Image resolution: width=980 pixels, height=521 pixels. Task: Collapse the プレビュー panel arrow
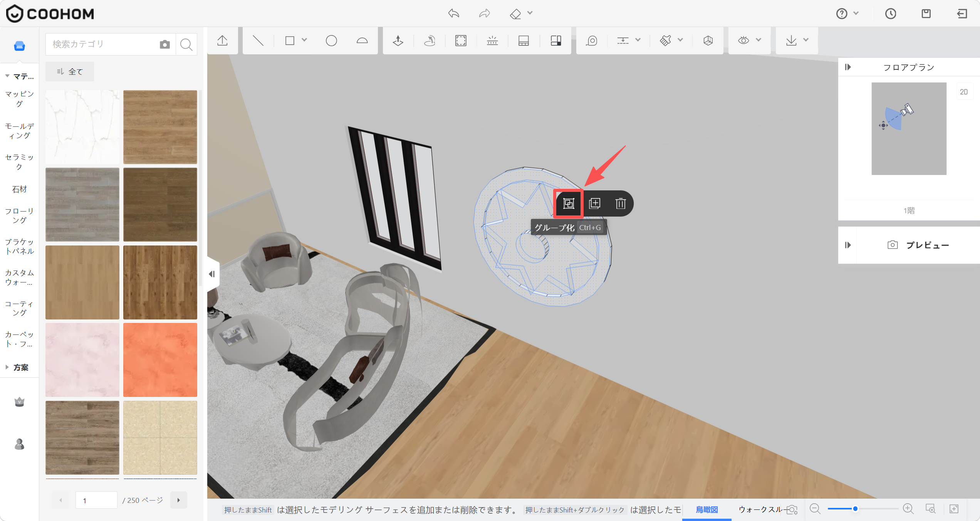pyautogui.click(x=848, y=245)
